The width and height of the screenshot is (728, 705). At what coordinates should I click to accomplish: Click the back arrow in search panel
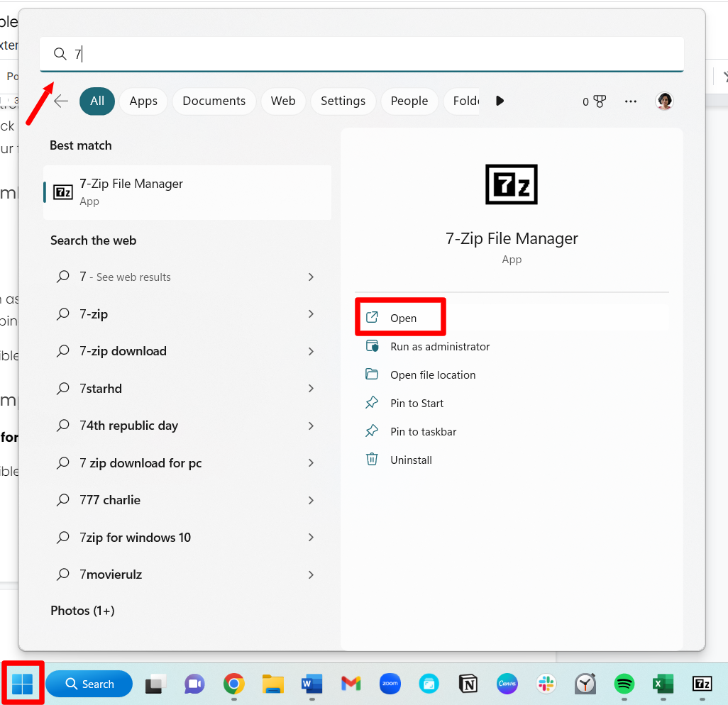[x=61, y=101]
